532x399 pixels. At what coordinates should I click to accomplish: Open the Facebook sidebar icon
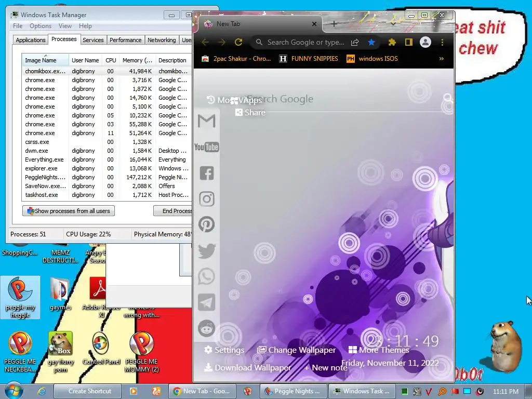[x=207, y=173]
